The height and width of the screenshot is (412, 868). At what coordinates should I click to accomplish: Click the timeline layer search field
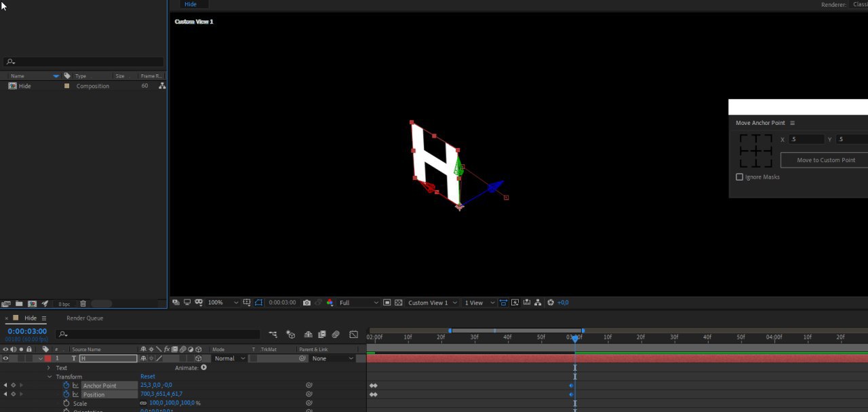pyautogui.click(x=158, y=335)
